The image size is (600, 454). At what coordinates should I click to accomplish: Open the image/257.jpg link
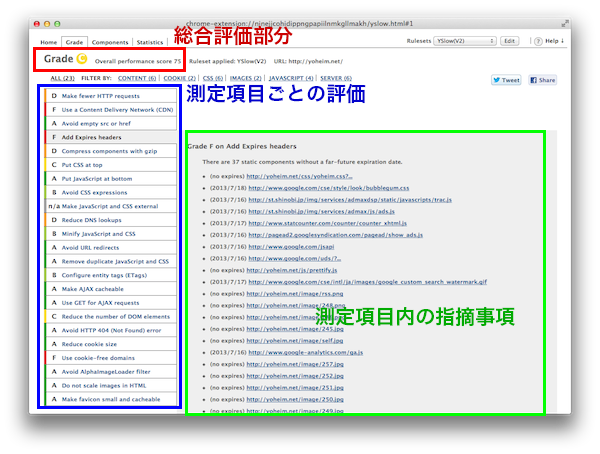[295, 364]
